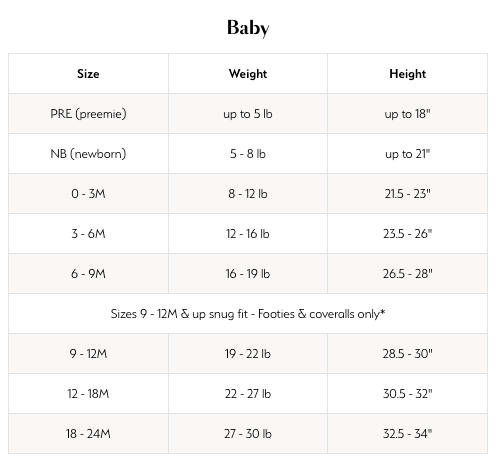Viewport: 497px width, 462px height.
Task: Select the 0 - 3M size row
Action: tap(248, 194)
